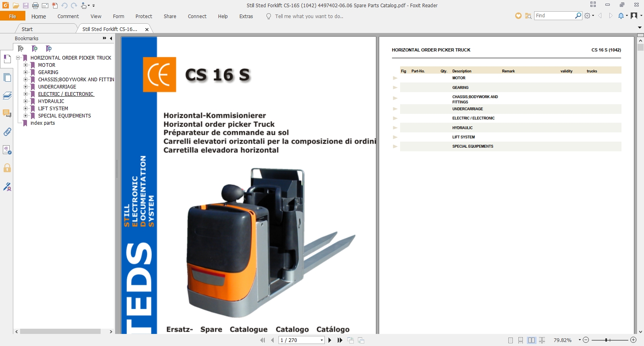This screenshot has height=346, width=644.
Task: Open the page number dropdown
Action: [x=322, y=340]
